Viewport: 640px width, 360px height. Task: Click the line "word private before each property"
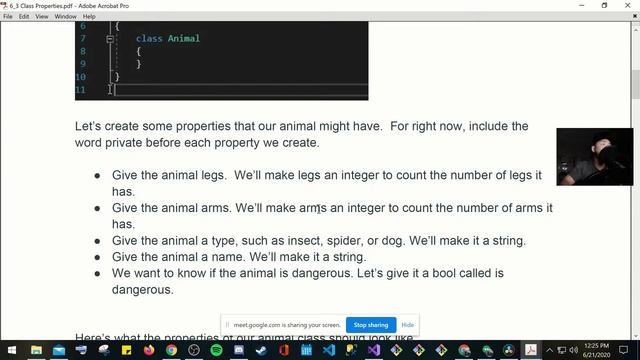tap(197, 143)
